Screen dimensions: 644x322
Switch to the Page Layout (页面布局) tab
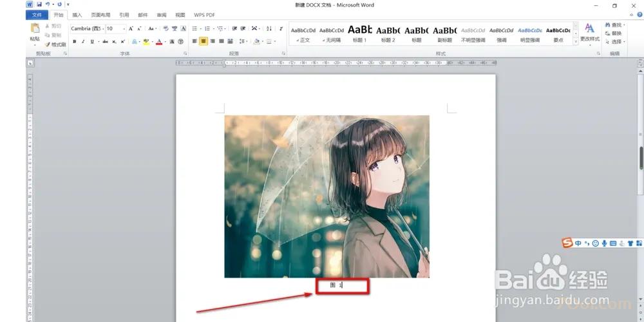coord(100,15)
